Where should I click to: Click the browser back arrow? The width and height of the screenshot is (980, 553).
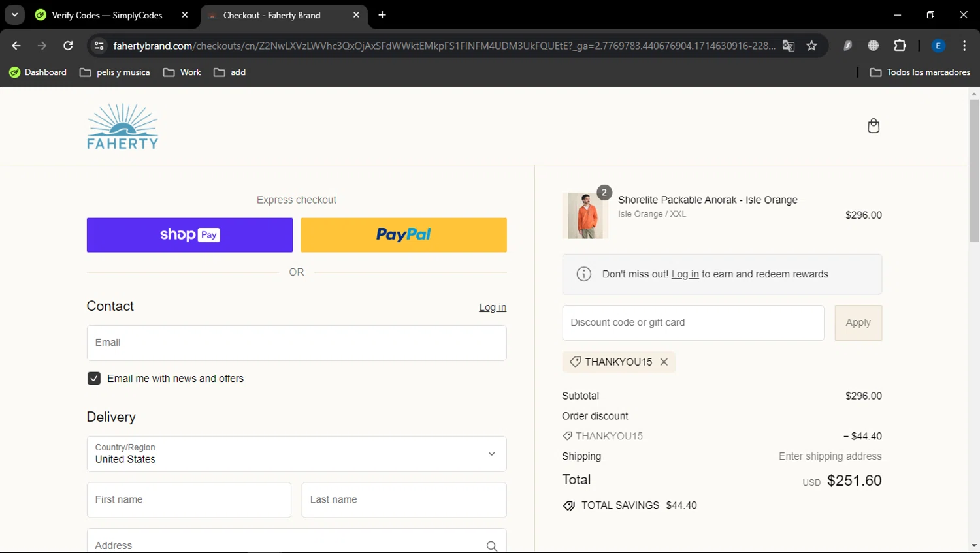tap(16, 46)
